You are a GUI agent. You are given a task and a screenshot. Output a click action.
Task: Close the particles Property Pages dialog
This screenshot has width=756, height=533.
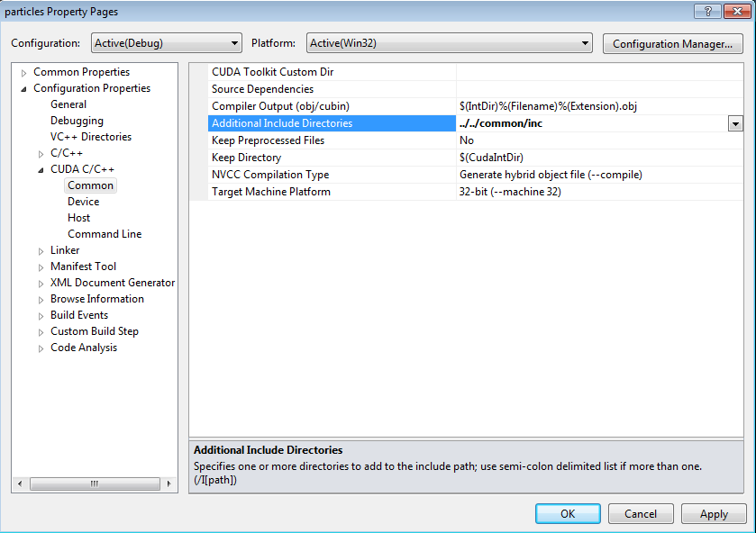click(x=737, y=11)
